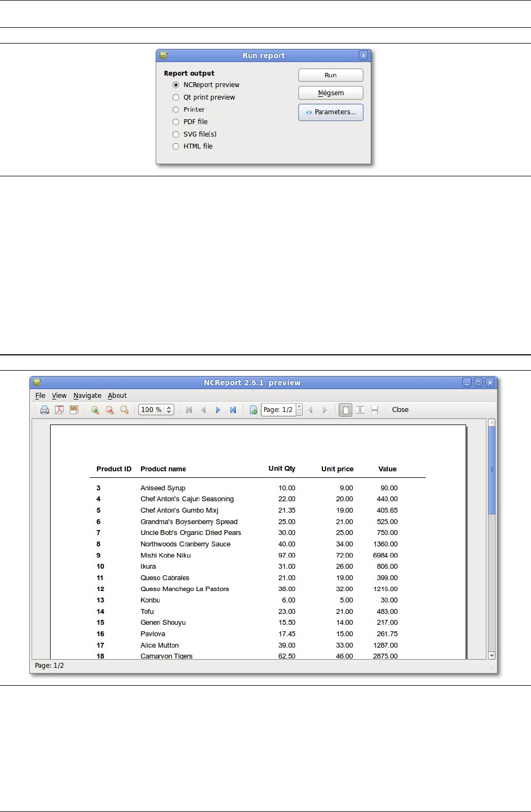
Task: Click the Product name column header
Action: pos(163,469)
